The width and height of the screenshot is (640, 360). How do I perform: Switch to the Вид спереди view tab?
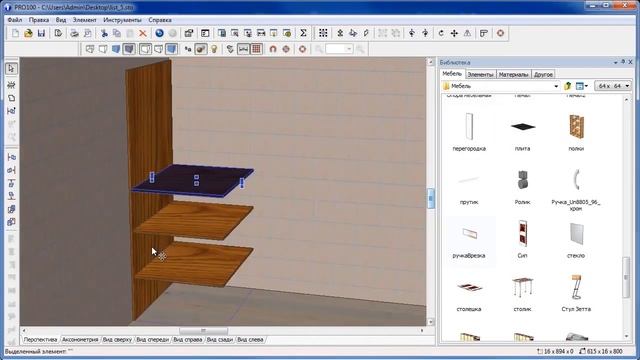point(152,340)
